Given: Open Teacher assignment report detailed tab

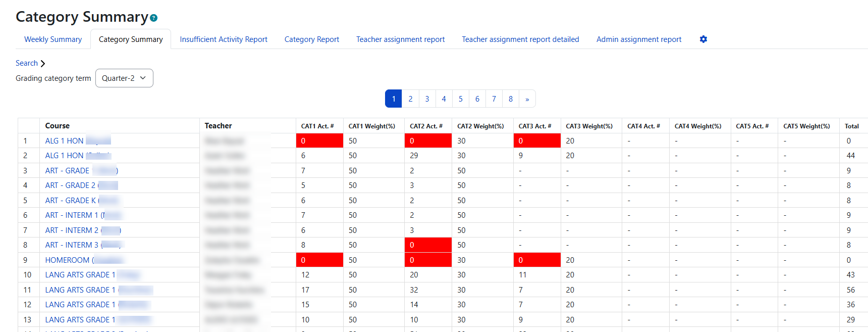Looking at the screenshot, I should [x=520, y=39].
